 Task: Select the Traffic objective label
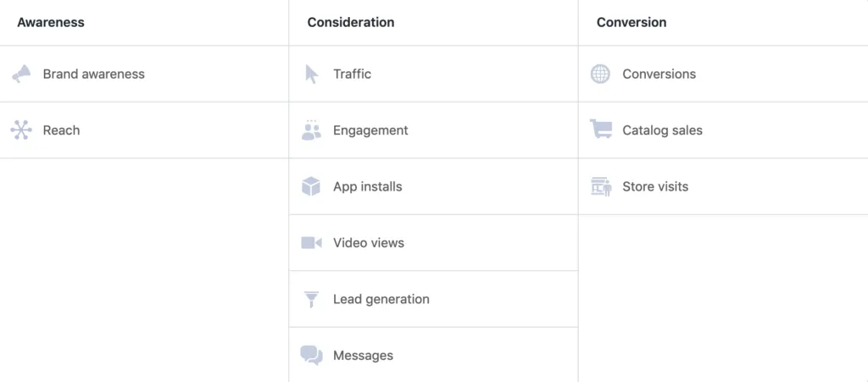[x=352, y=74]
